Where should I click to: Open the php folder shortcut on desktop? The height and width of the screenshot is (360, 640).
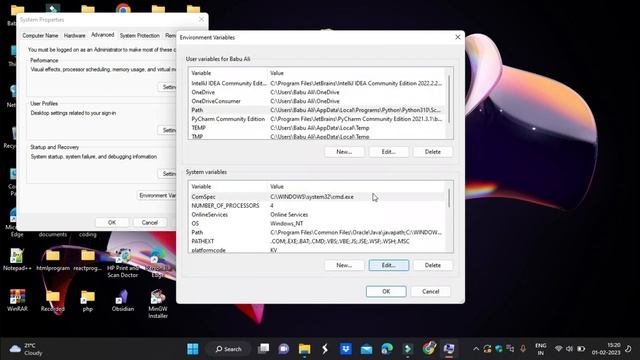click(87, 300)
